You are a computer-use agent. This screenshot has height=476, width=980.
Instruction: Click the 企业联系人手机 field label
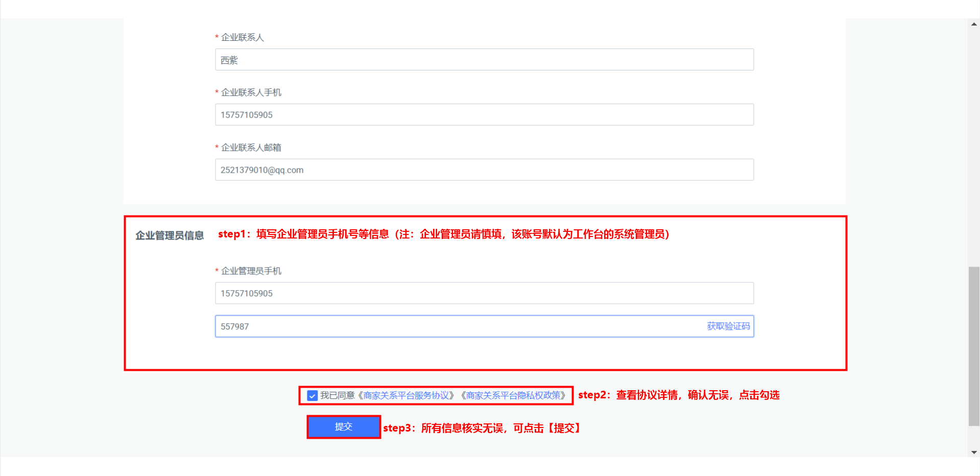tap(251, 92)
